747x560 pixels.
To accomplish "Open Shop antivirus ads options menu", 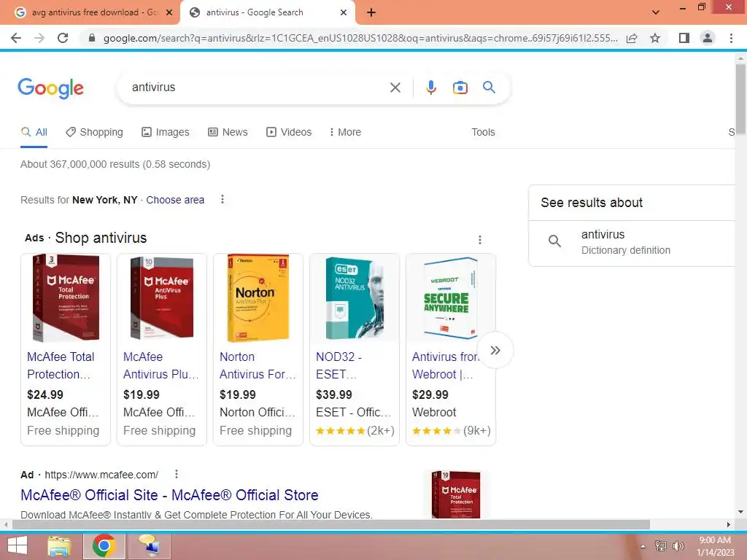I will [480, 239].
